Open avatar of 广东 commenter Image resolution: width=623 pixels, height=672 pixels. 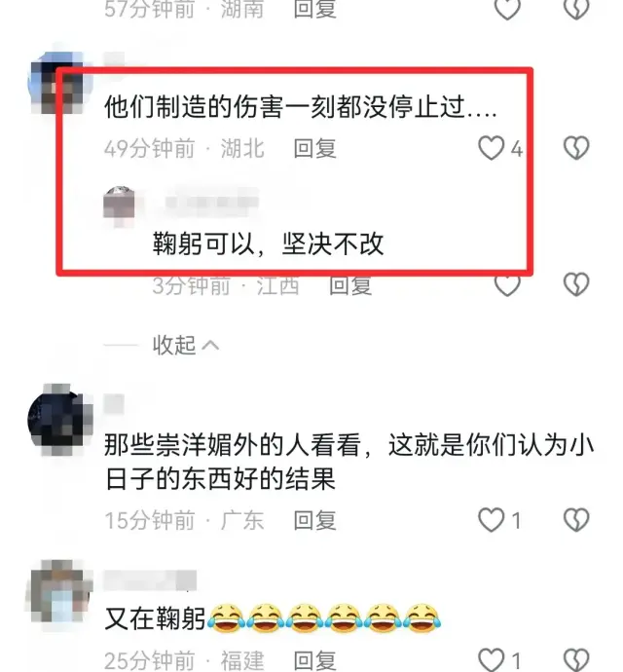click(61, 419)
